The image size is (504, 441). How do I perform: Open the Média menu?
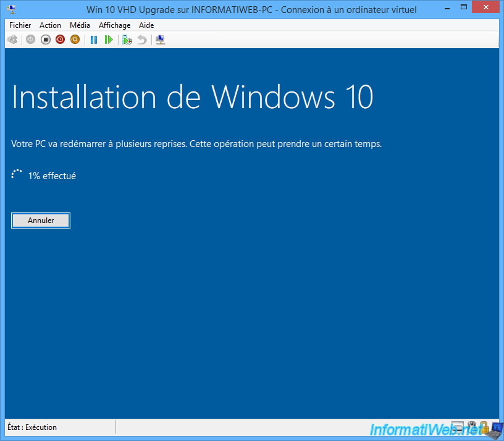pos(80,25)
